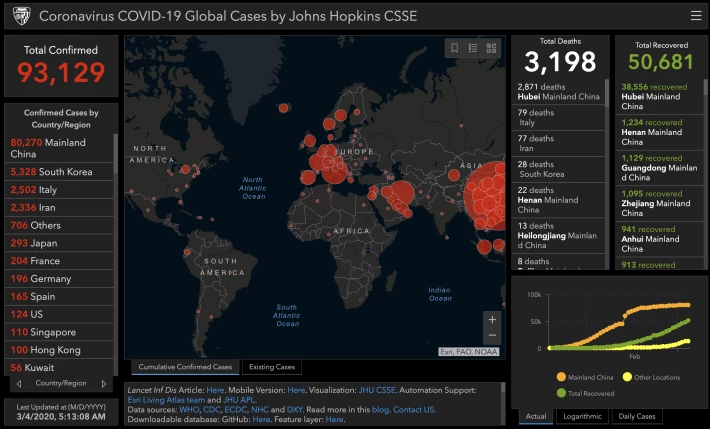The height and width of the screenshot is (429, 710).
Task: Go to next Country/Region list page
Action: pyautogui.click(x=104, y=384)
